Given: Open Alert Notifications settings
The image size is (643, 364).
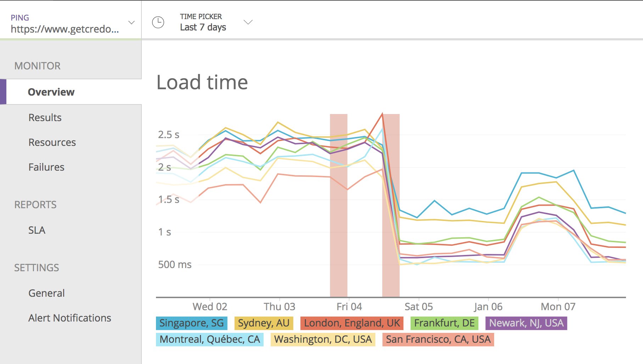Looking at the screenshot, I should pos(69,318).
